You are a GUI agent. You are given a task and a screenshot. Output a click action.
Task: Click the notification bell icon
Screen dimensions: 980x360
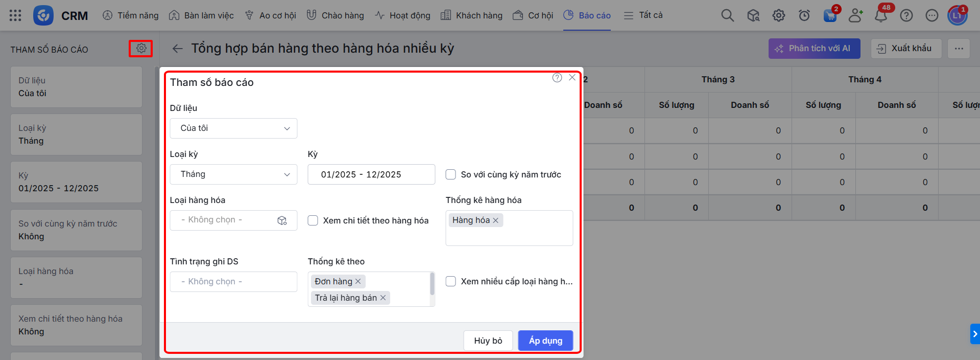[880, 16]
